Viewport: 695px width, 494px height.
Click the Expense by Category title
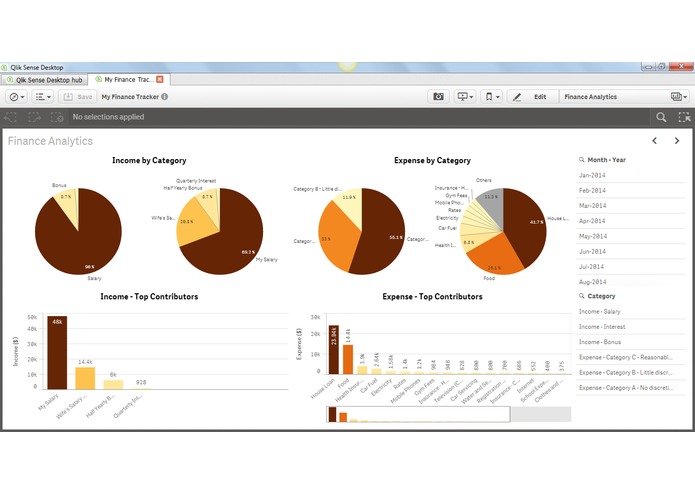(432, 160)
